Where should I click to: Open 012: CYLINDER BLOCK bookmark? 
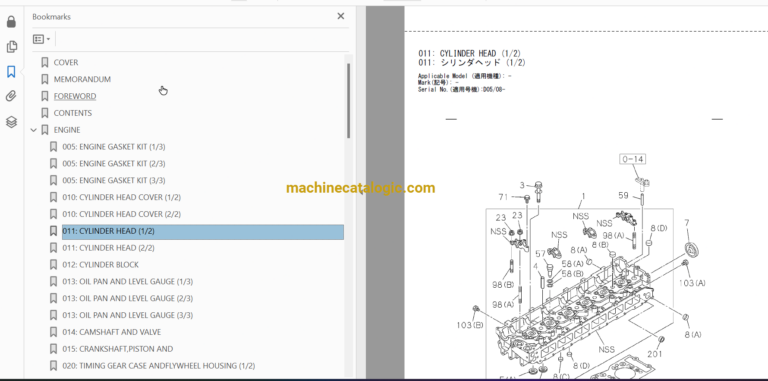point(100,264)
